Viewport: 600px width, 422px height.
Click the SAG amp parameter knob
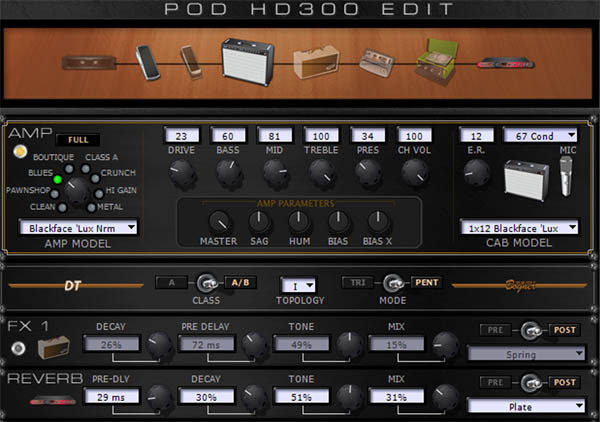coord(259,222)
